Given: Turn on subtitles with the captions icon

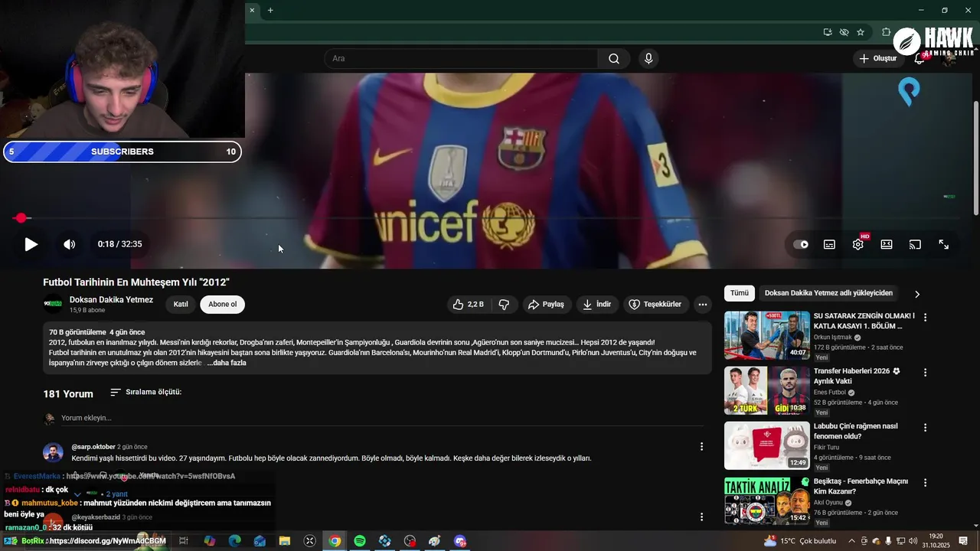Looking at the screenshot, I should (829, 244).
